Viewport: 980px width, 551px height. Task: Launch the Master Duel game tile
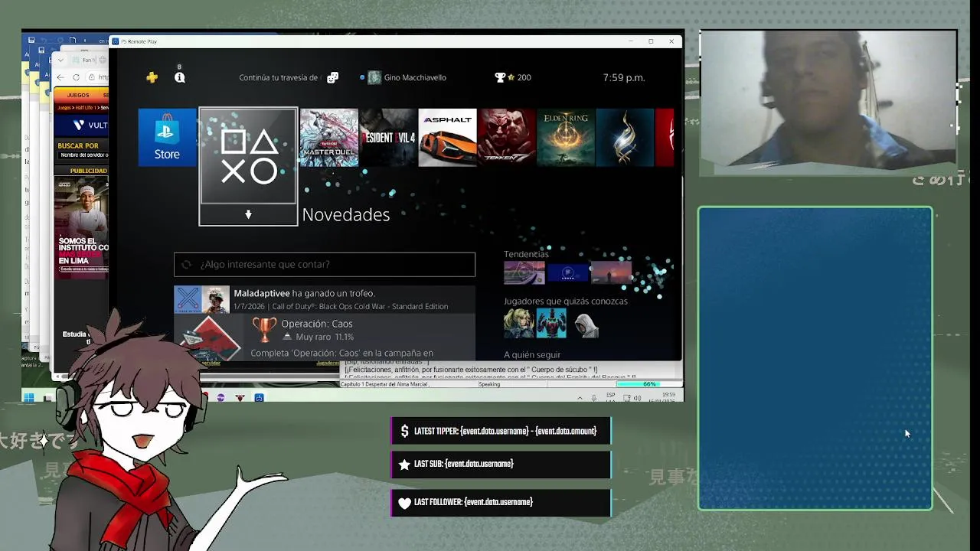(329, 137)
